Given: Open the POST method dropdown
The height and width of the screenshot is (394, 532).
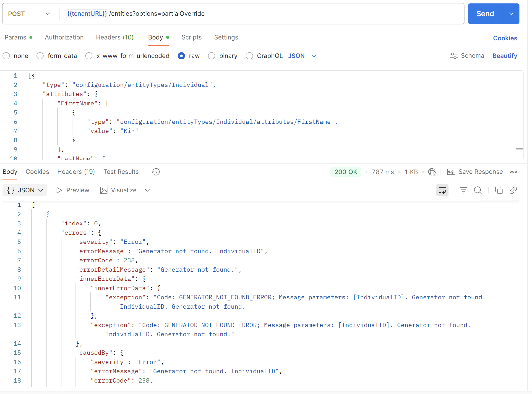Looking at the screenshot, I should point(29,14).
